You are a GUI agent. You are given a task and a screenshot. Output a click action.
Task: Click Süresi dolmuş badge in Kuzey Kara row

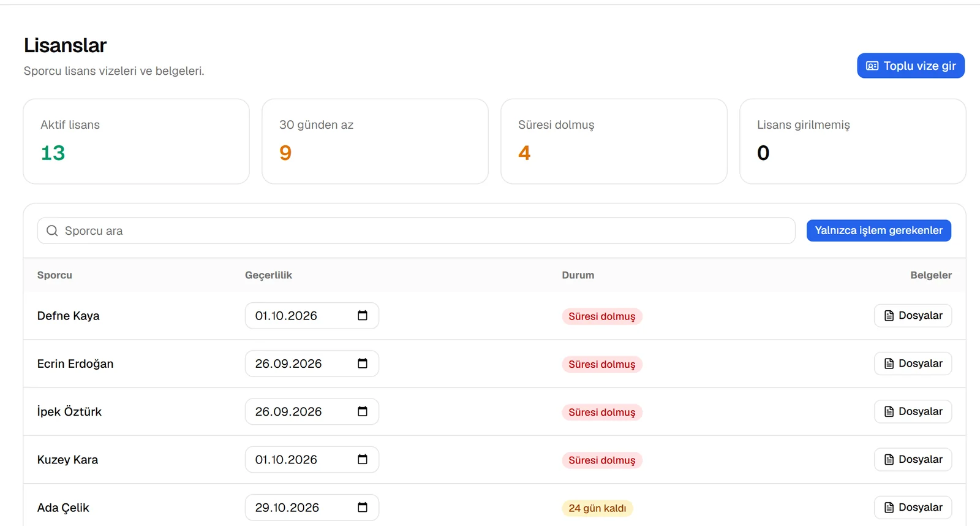click(x=601, y=460)
